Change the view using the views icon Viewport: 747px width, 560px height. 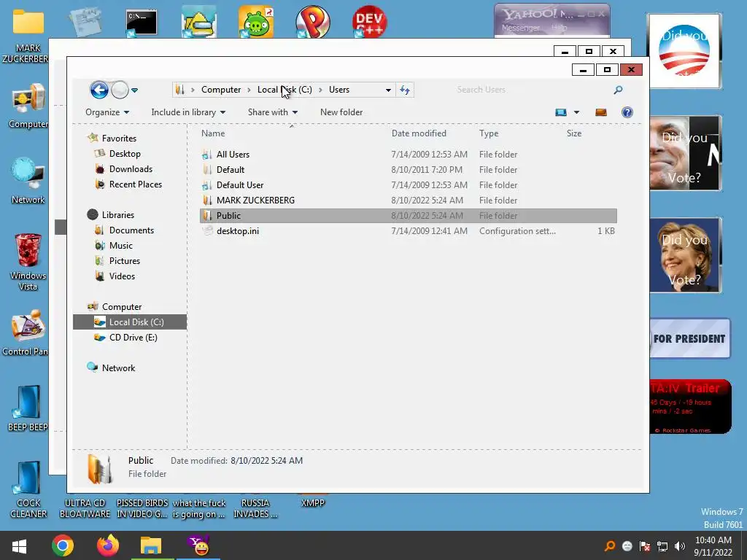point(561,112)
